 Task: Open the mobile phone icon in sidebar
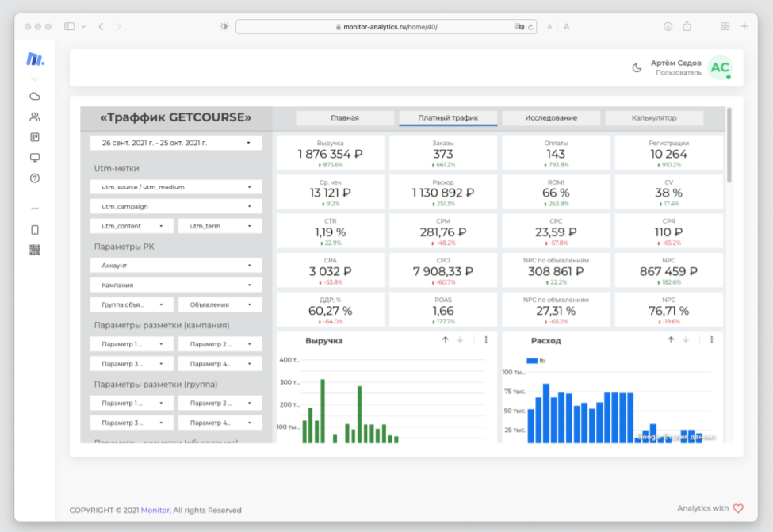35,230
